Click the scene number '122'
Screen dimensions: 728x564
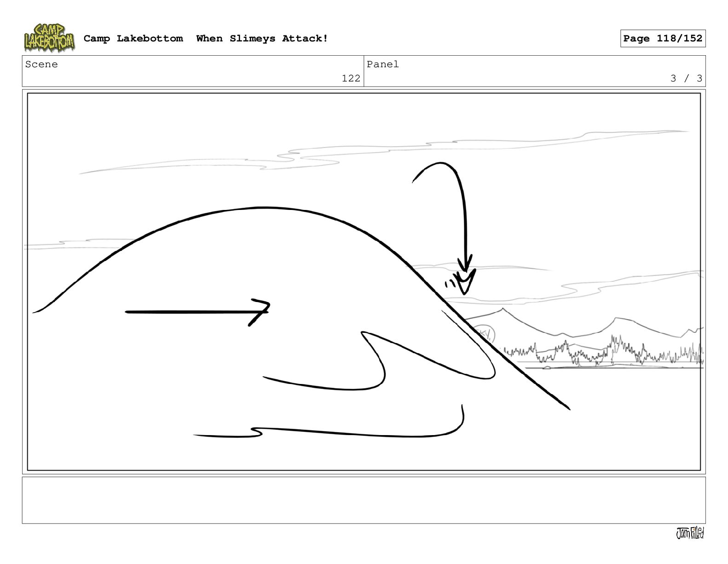pos(351,78)
